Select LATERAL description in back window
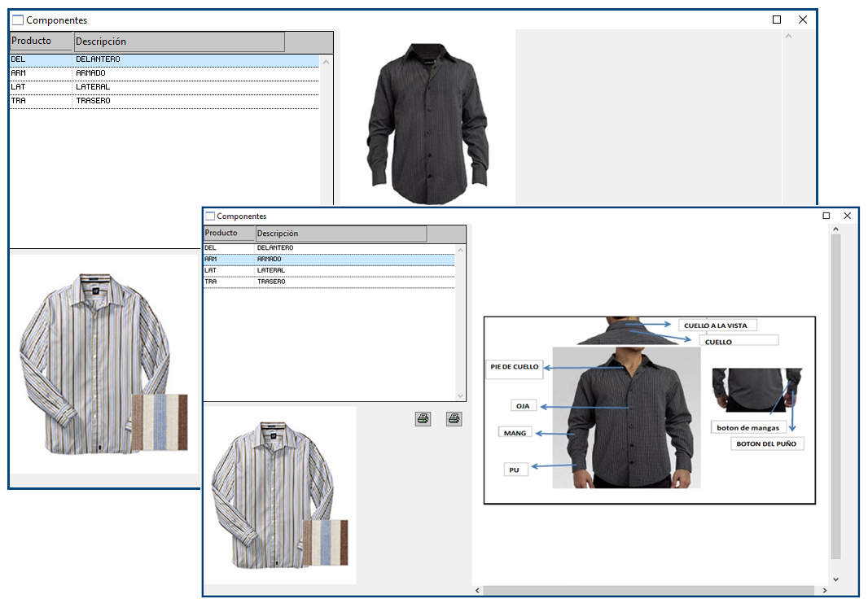This screenshot has height=603, width=868. tap(93, 87)
